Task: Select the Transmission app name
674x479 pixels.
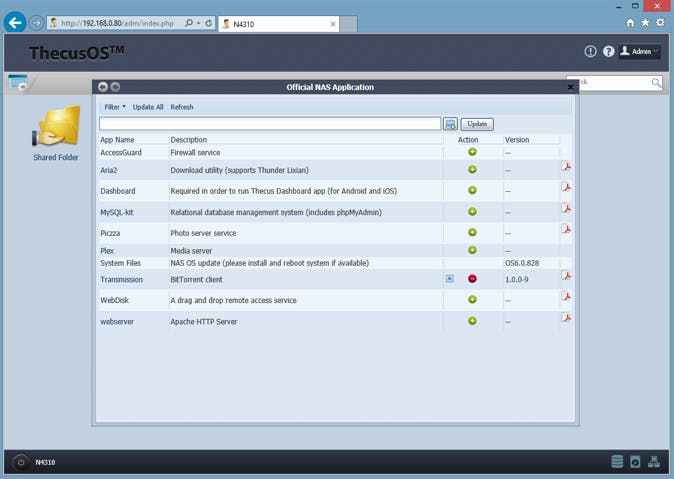Action: pyautogui.click(x=122, y=279)
